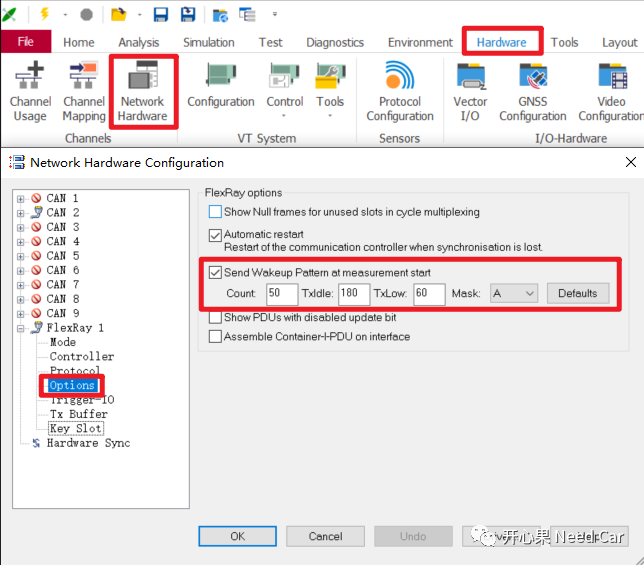
Task: Expand the CAN 5 tree node
Action: (21, 257)
